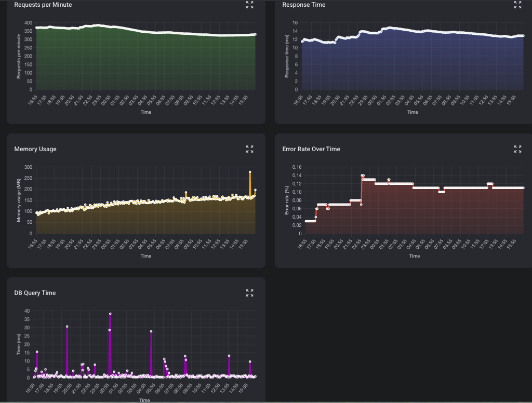Expand the Memory Usage chart fullscreen

click(x=249, y=149)
